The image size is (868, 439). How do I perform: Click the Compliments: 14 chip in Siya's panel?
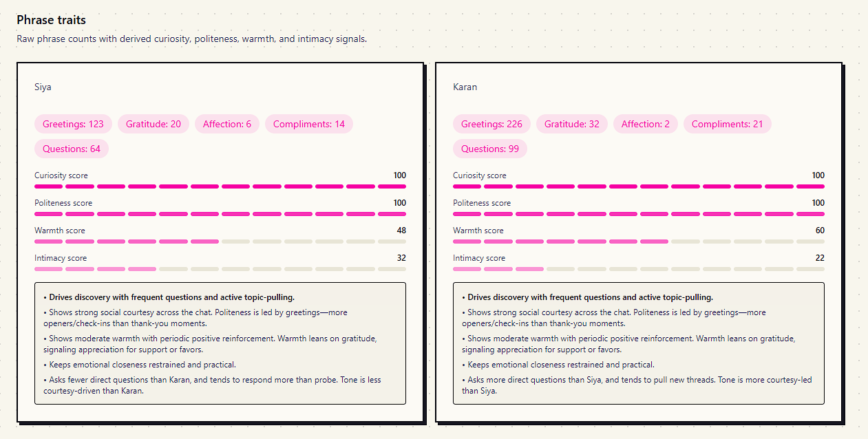[308, 124]
